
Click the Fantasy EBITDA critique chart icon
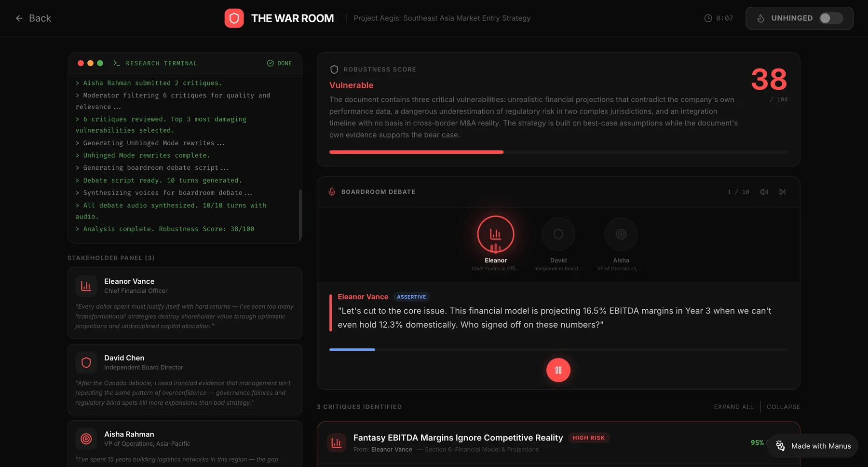coord(337,443)
